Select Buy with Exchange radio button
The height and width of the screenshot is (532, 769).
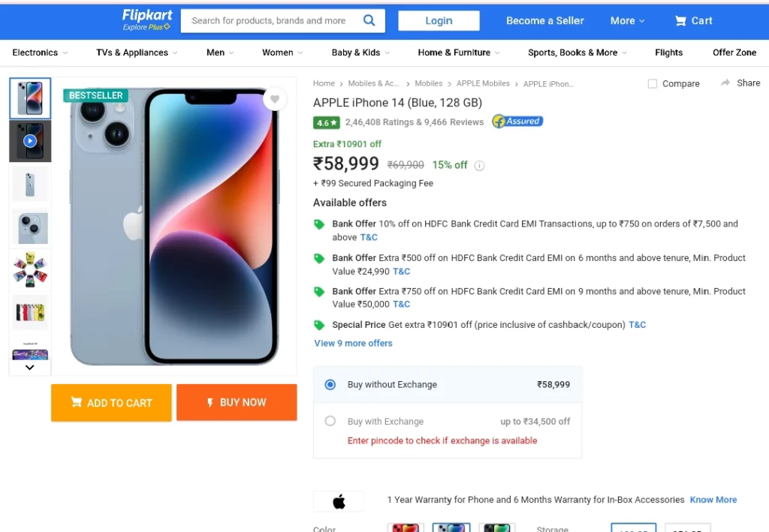(x=330, y=421)
